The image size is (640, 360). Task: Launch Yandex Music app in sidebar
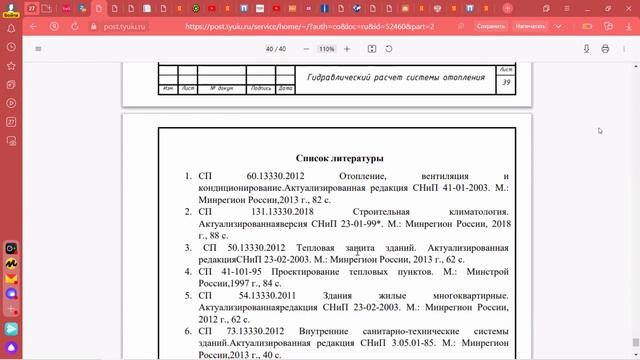[x=11, y=264]
